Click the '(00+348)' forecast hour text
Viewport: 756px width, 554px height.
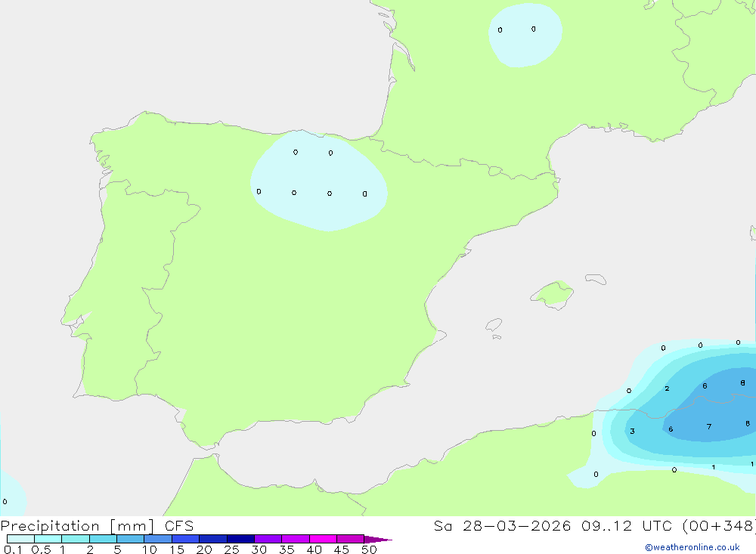(718, 525)
